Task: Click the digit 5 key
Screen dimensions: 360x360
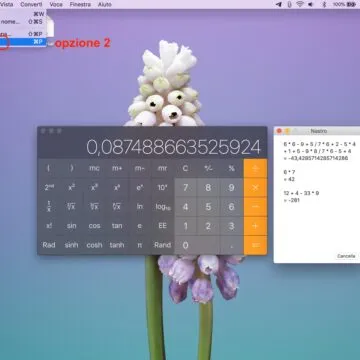Action: (x=208, y=207)
